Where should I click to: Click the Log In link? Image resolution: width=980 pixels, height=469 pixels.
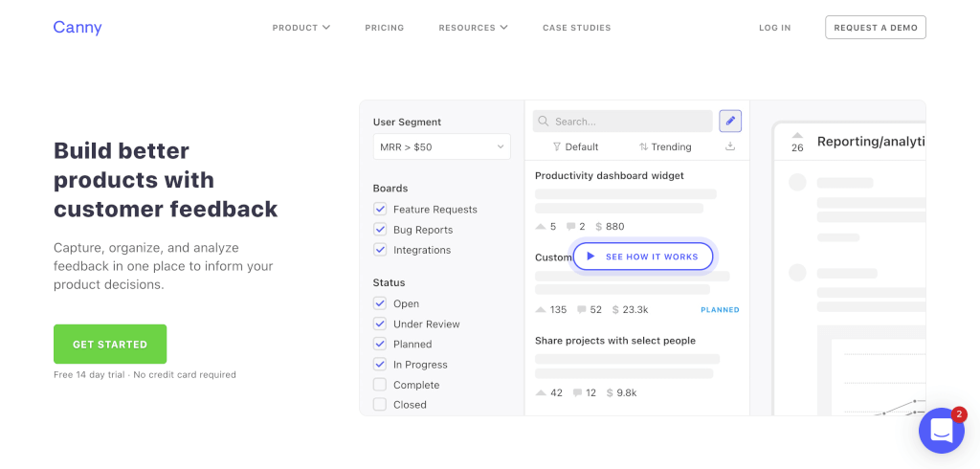tap(774, 28)
